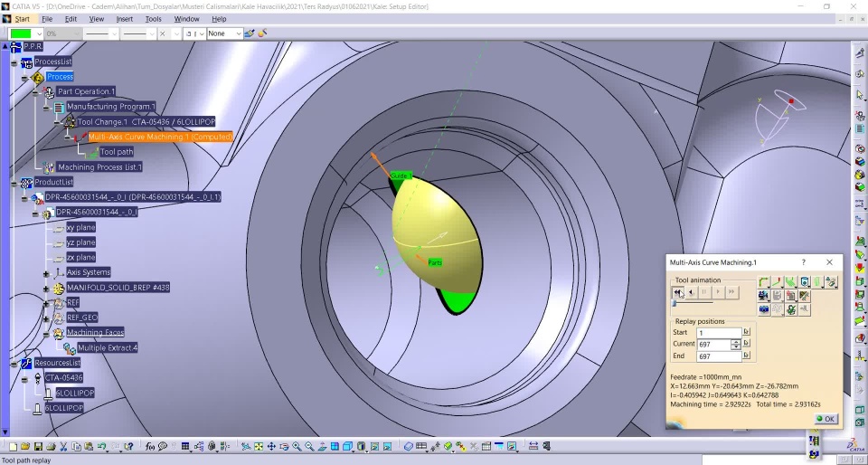Open the Edit menu
The height and width of the screenshot is (465, 868).
71,19
